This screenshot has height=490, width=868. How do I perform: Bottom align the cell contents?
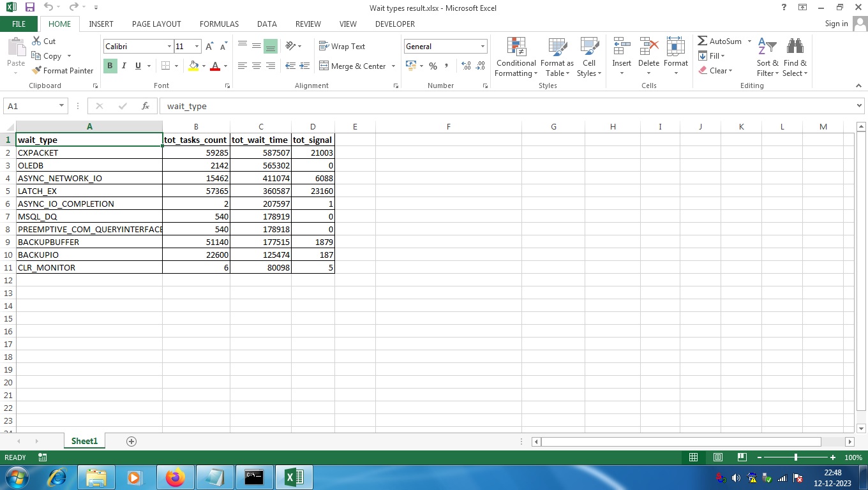[x=270, y=46]
